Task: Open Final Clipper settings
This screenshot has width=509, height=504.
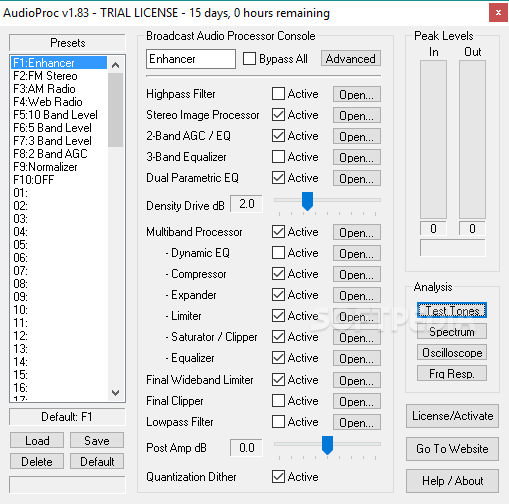Action: coord(357,401)
